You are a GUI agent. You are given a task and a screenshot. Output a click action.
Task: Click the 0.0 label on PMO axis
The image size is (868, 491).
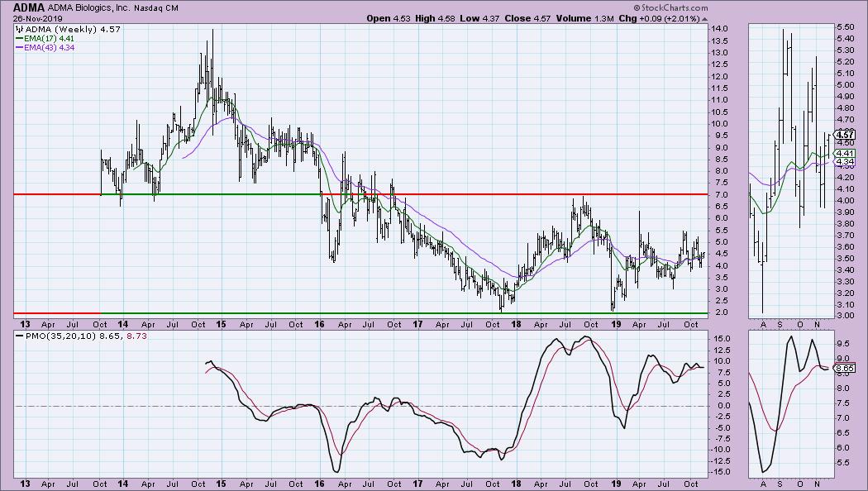point(723,406)
